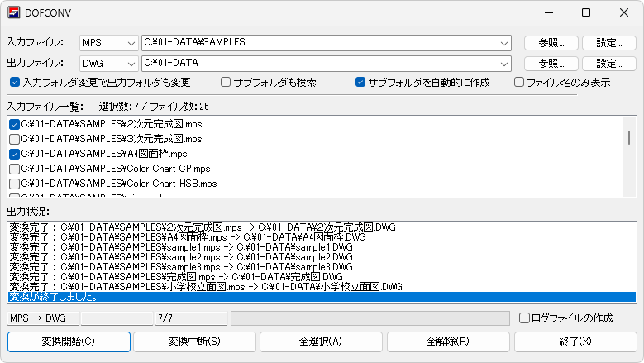Click the DOFCONV app icon in title bar
The height and width of the screenshot is (363, 644).
pyautogui.click(x=13, y=12)
